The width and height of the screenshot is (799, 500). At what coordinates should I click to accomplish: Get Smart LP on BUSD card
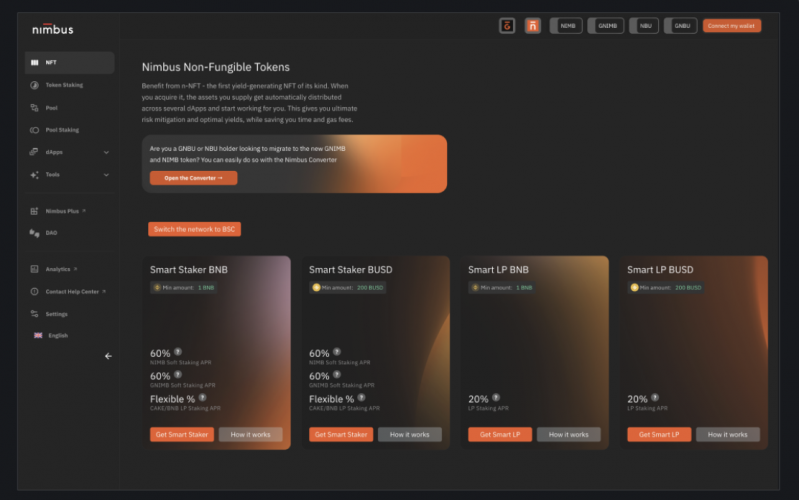click(659, 434)
